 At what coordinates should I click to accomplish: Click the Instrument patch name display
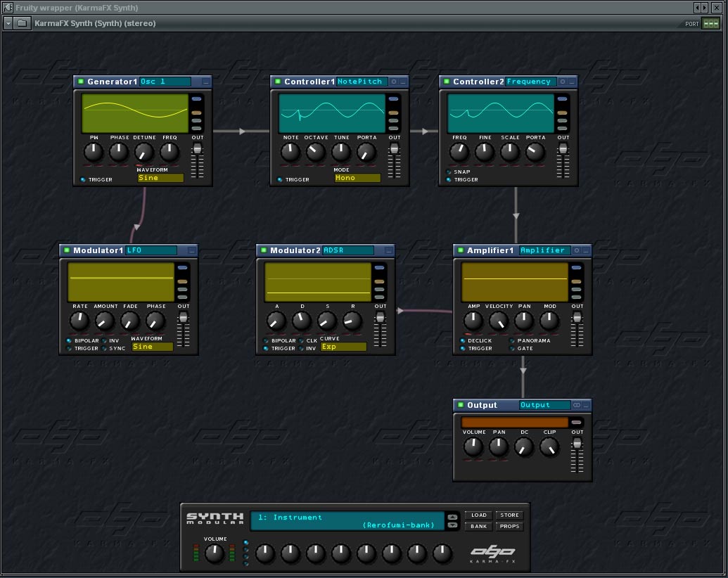pyautogui.click(x=347, y=521)
